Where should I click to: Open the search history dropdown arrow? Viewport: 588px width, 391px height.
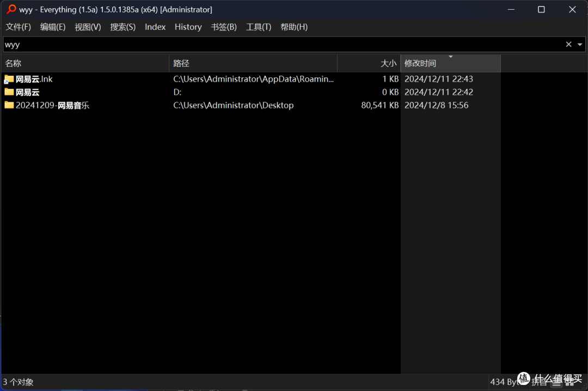[x=580, y=44]
